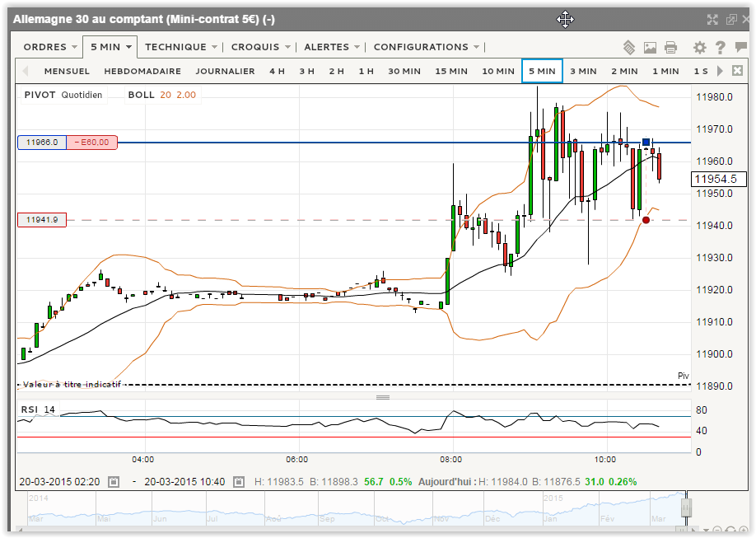
Task: Click the 11941.9 stop level label
Action: tap(42, 220)
